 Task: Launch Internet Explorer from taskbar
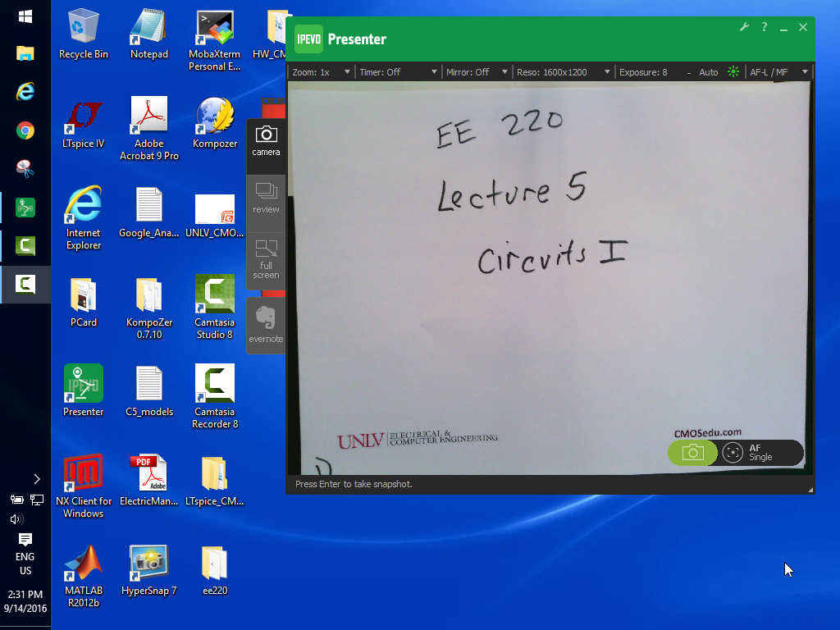point(25,92)
